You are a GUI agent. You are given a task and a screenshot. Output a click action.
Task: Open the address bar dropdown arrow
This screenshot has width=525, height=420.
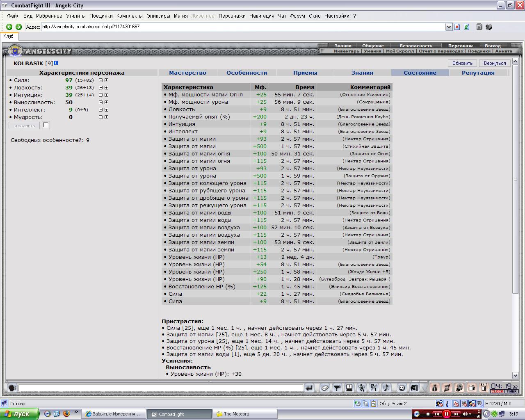point(449,27)
